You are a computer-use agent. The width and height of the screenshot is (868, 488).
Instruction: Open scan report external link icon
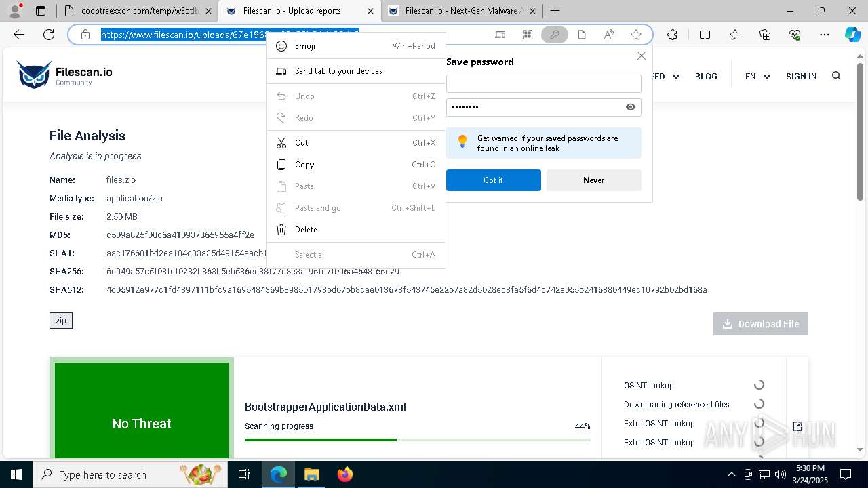[x=797, y=426]
